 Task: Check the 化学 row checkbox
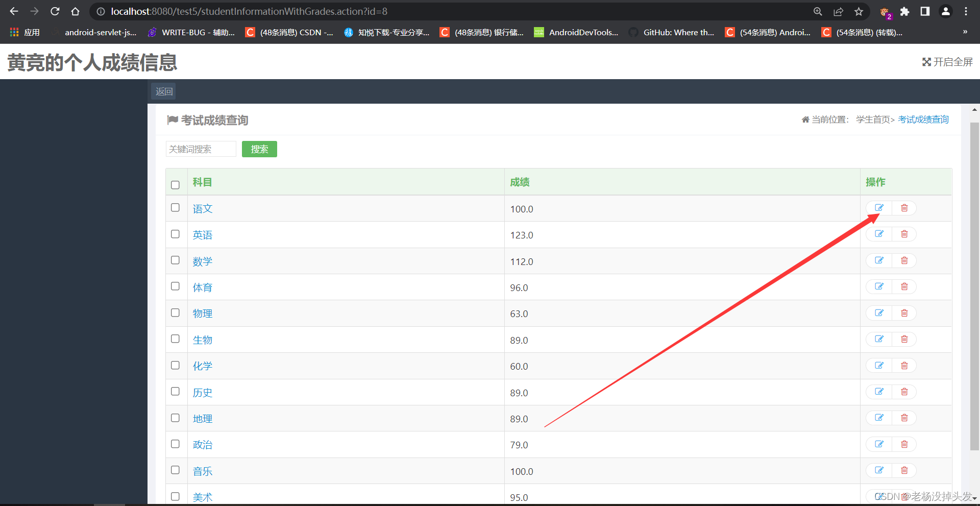tap(175, 365)
